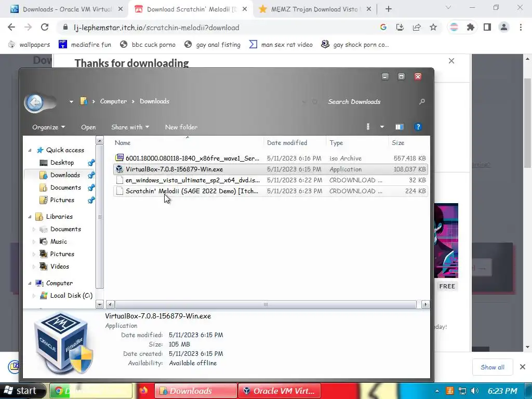Click the file list horizontal scrollbar
Viewport: 532px width, 399px height.
265,304
